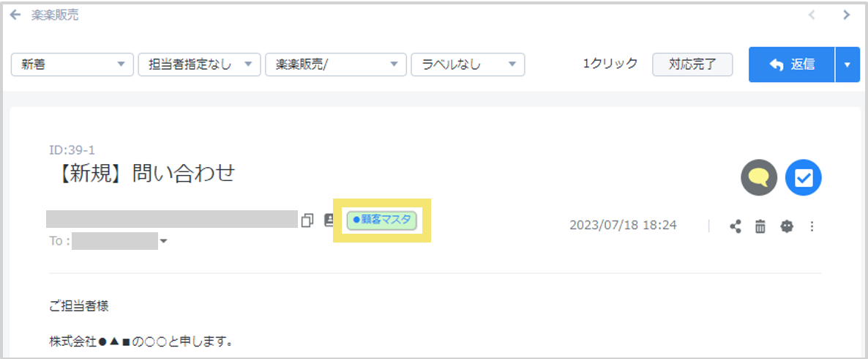Go to the previous message with left chevron
The height and width of the screenshot is (359, 868).
click(x=812, y=15)
